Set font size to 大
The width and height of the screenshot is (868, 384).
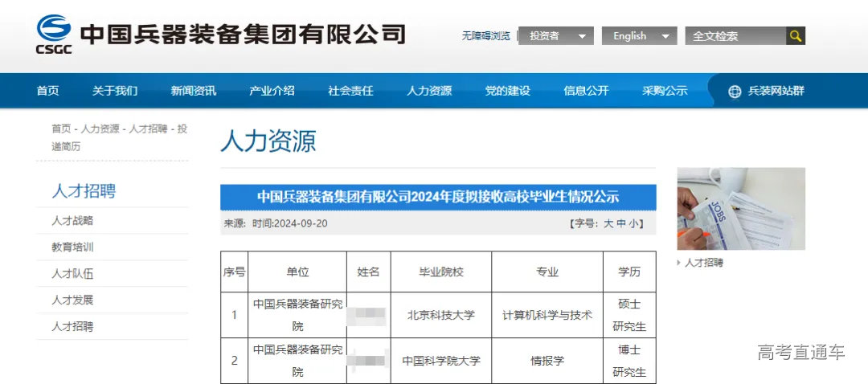pyautogui.click(x=608, y=224)
